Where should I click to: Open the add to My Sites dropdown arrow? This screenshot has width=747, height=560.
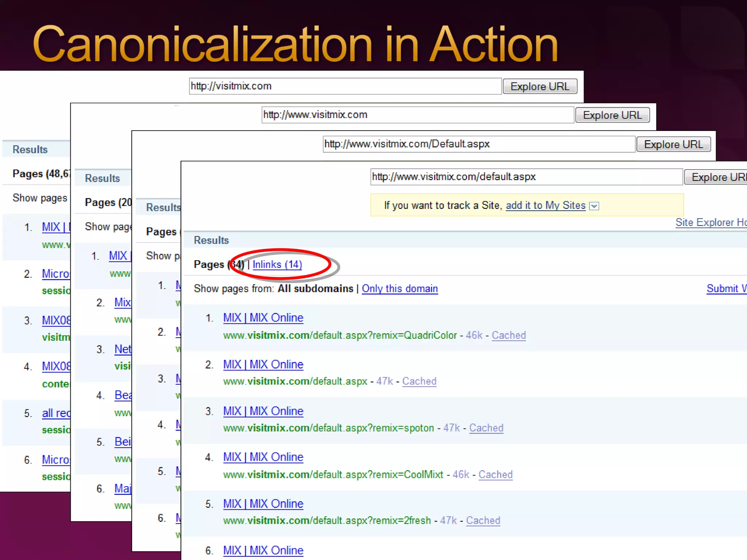coord(594,206)
